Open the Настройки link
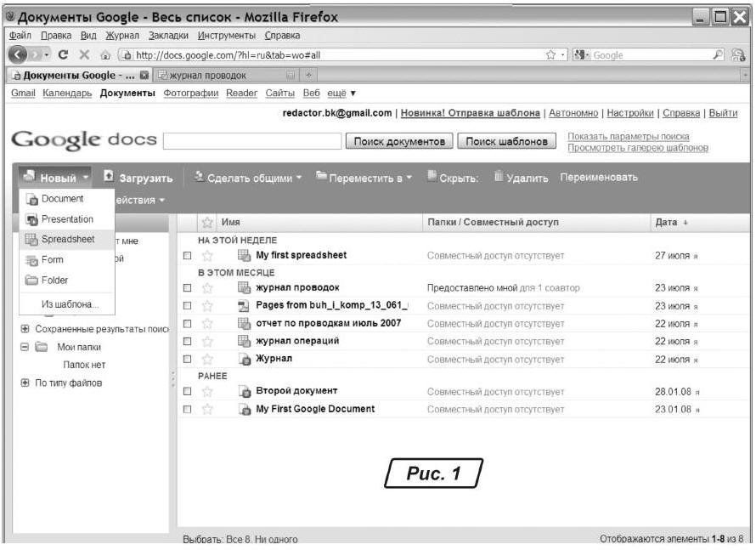The height and width of the screenshot is (550, 756). [x=629, y=113]
